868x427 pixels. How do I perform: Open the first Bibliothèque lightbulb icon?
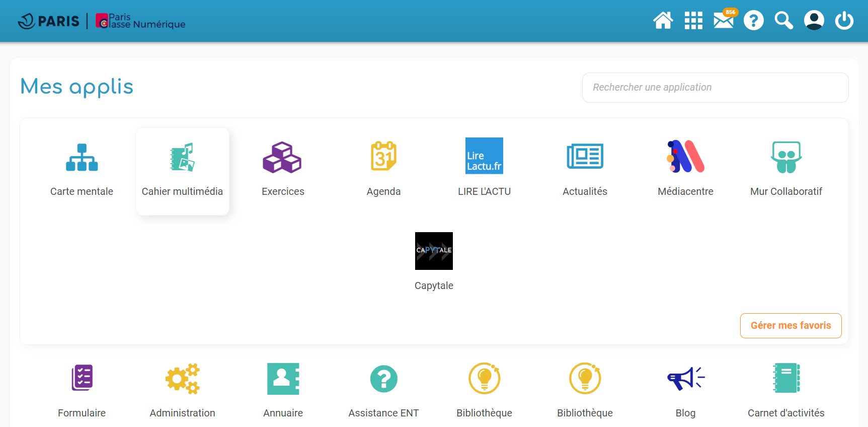(x=485, y=378)
